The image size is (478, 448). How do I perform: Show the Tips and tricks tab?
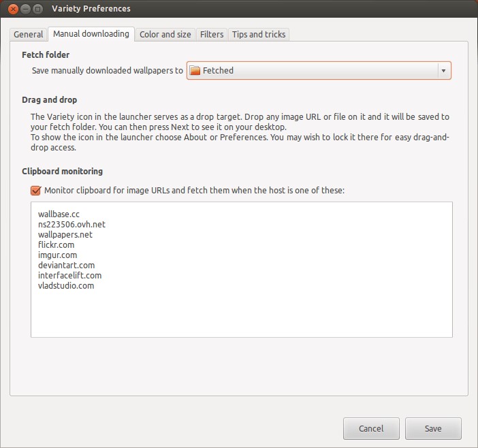click(259, 34)
